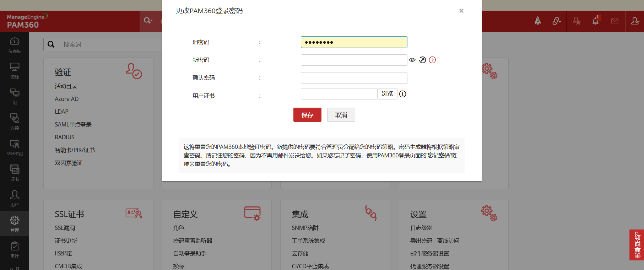Click the starred user icon in header

pyautogui.click(x=577, y=21)
